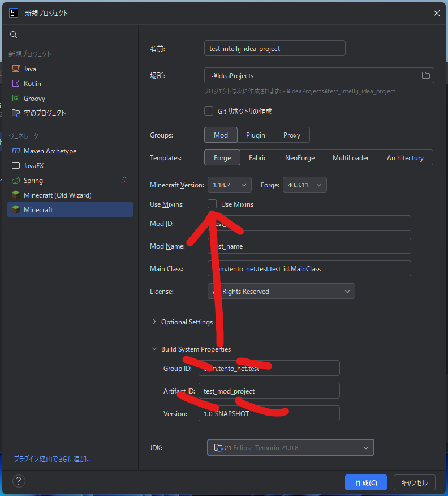
Task: Select the JavaFX generator icon
Action: tap(16, 166)
